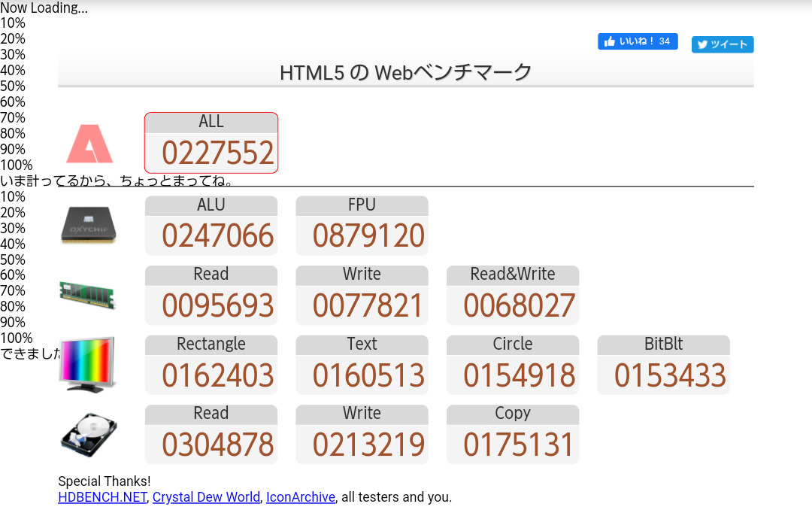Screen dimensions: 812x516
Task: Click the Text rendering score box
Action: pyautogui.click(x=362, y=365)
